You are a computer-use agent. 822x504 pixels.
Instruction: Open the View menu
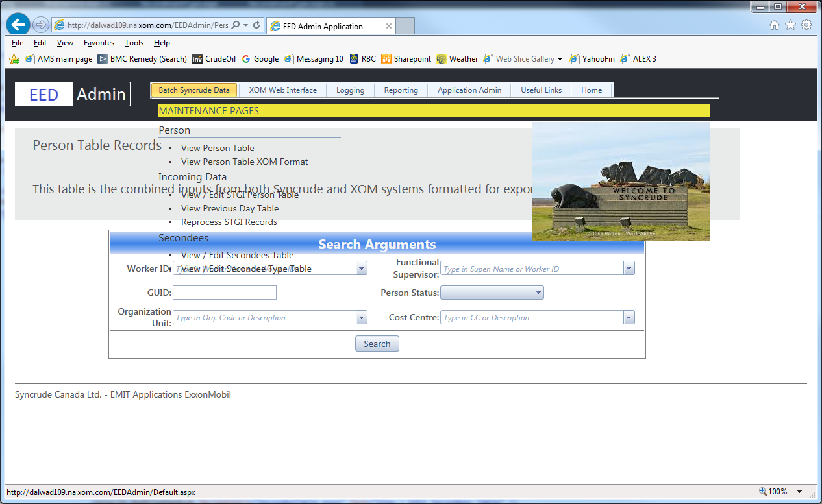[65, 43]
